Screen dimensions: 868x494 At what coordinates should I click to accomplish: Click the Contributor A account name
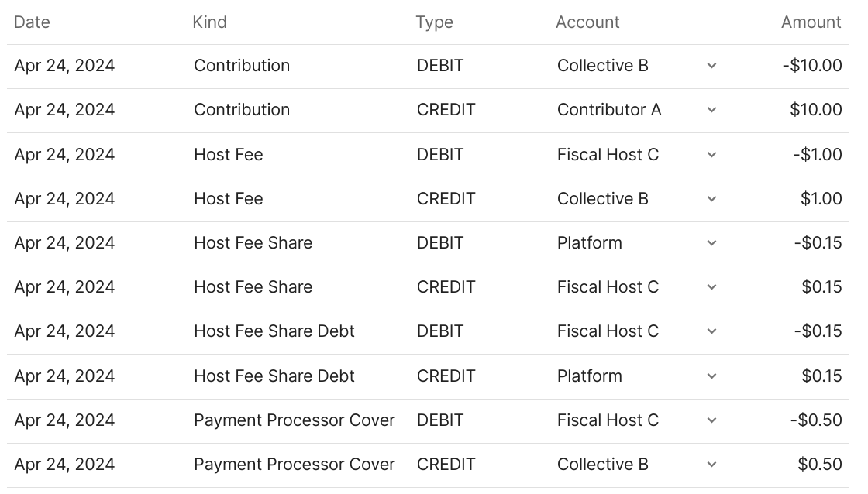tap(609, 110)
